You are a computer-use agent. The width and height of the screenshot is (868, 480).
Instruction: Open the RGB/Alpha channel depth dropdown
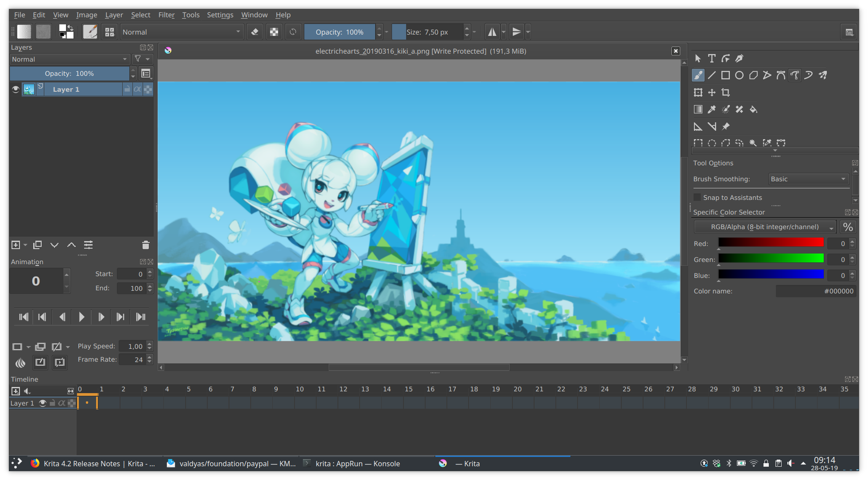point(765,226)
